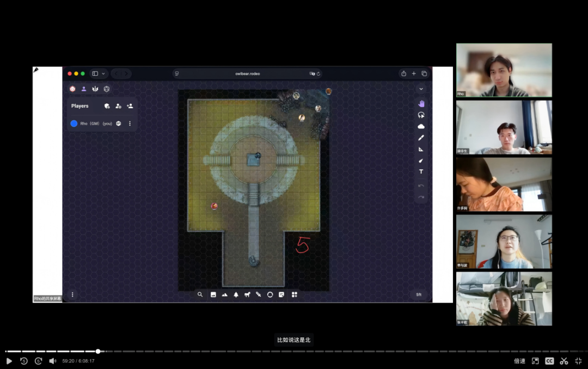588x369 pixels.
Task: Select the Move hand tool
Action: point(421,104)
